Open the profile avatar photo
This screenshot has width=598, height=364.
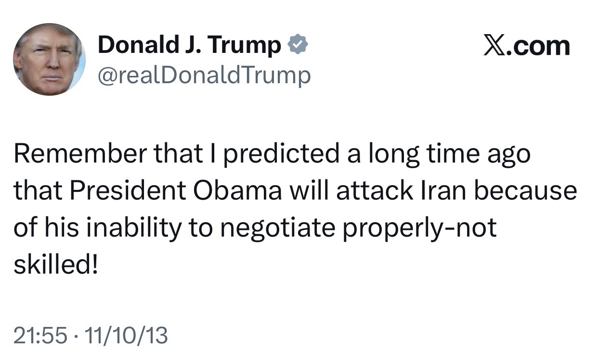point(49,59)
